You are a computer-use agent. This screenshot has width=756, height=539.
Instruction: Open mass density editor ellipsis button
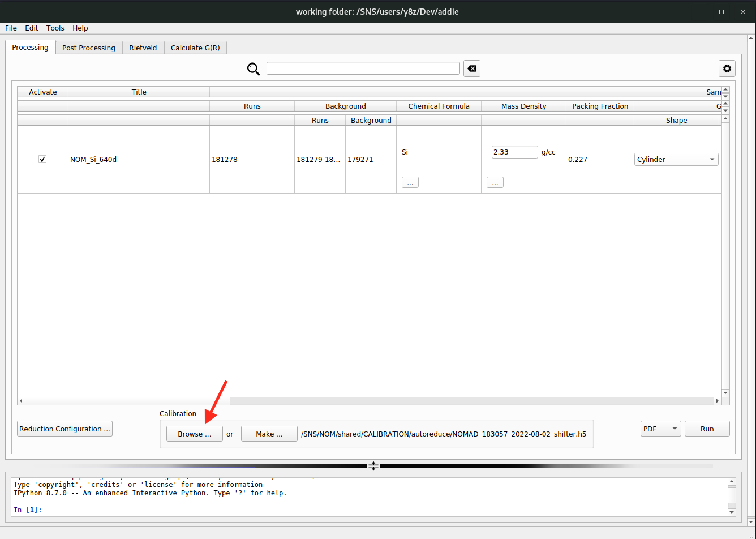[495, 182]
